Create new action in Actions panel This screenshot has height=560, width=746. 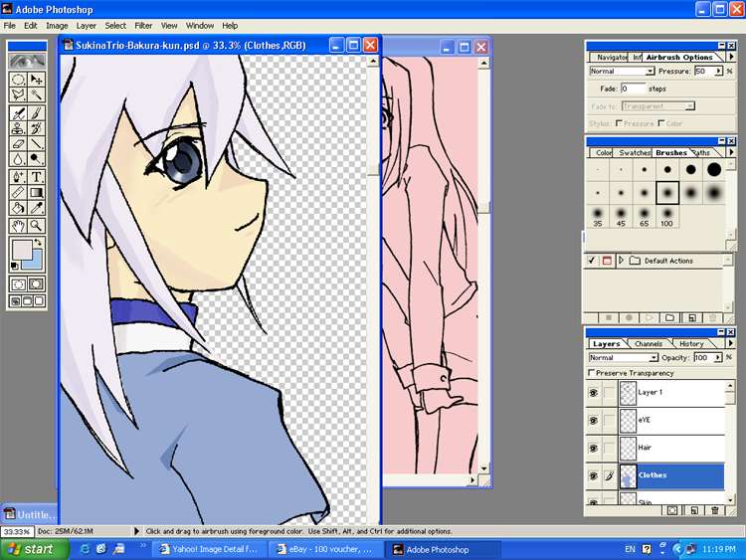pos(691,318)
